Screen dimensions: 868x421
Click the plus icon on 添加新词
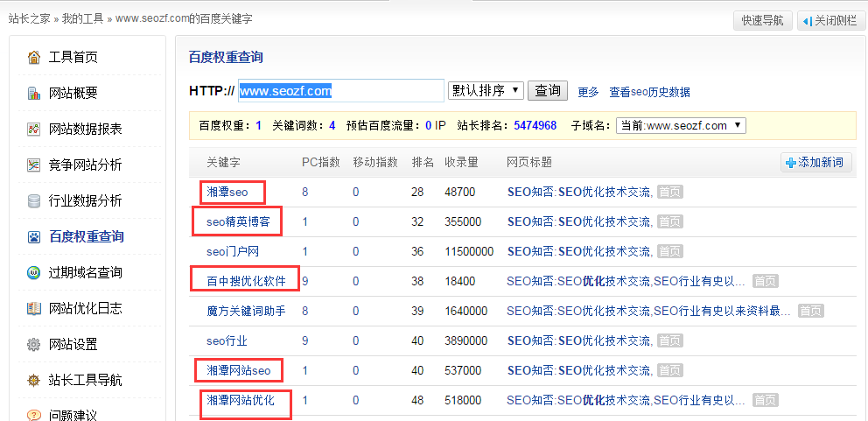point(791,163)
